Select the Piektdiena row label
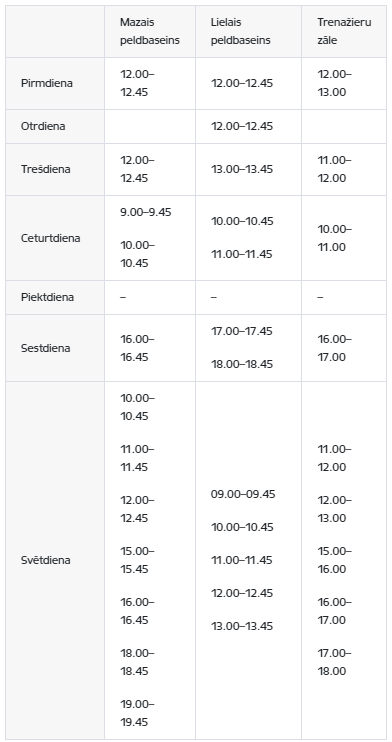392x742 pixels. (47, 298)
